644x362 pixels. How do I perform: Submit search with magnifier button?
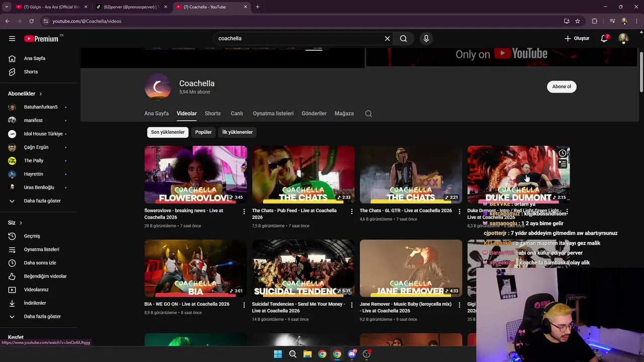pyautogui.click(x=404, y=38)
